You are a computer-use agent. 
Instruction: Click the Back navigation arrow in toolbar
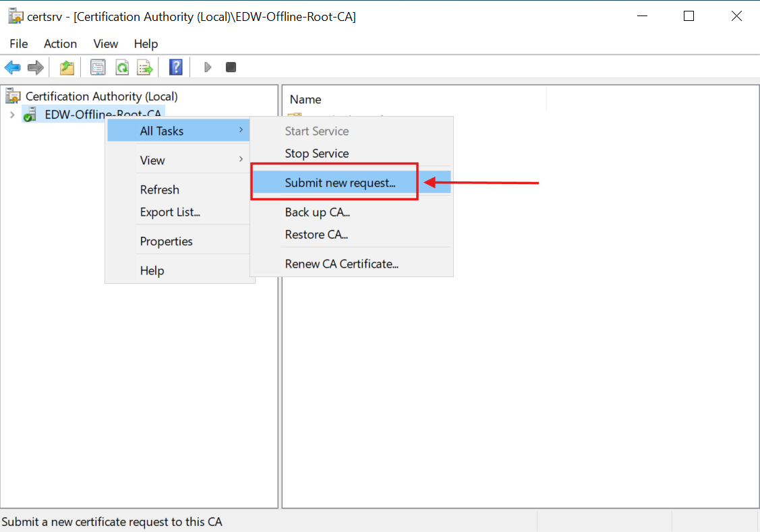click(12, 67)
